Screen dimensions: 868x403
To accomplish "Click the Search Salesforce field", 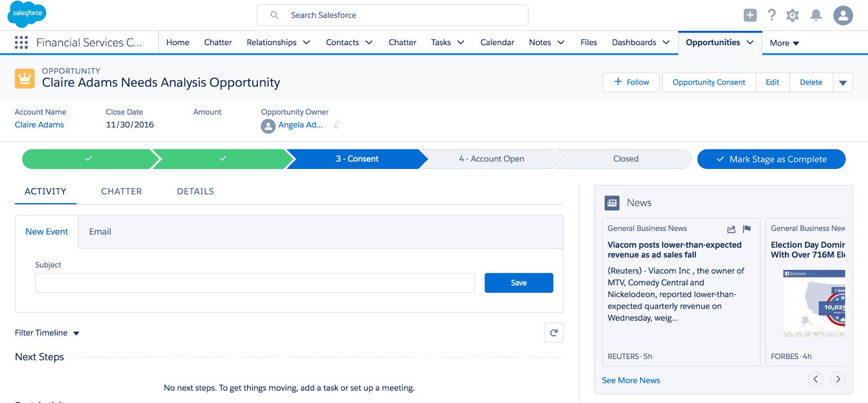I will [392, 15].
